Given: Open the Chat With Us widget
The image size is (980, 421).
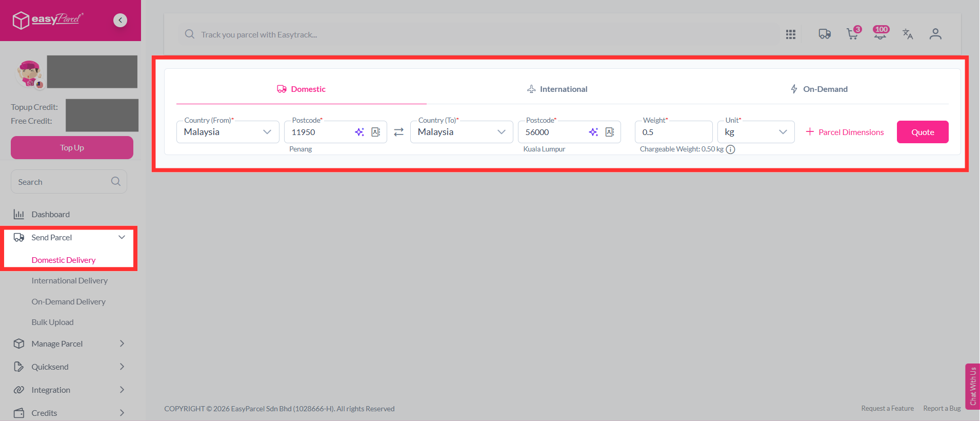Looking at the screenshot, I should [972, 386].
